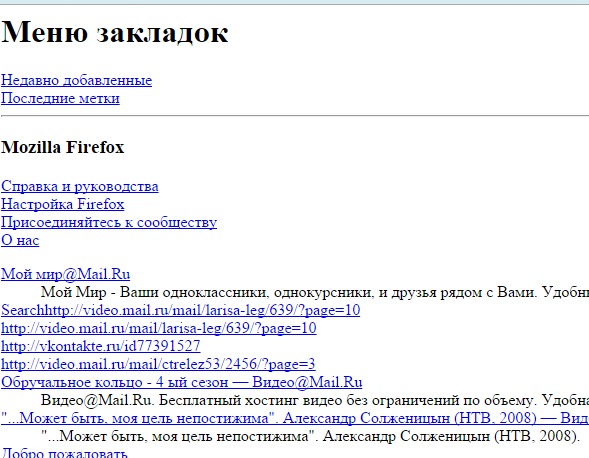The height and width of the screenshot is (458, 589).
Task: Select the Мой Мир description text
Action: (x=315, y=292)
